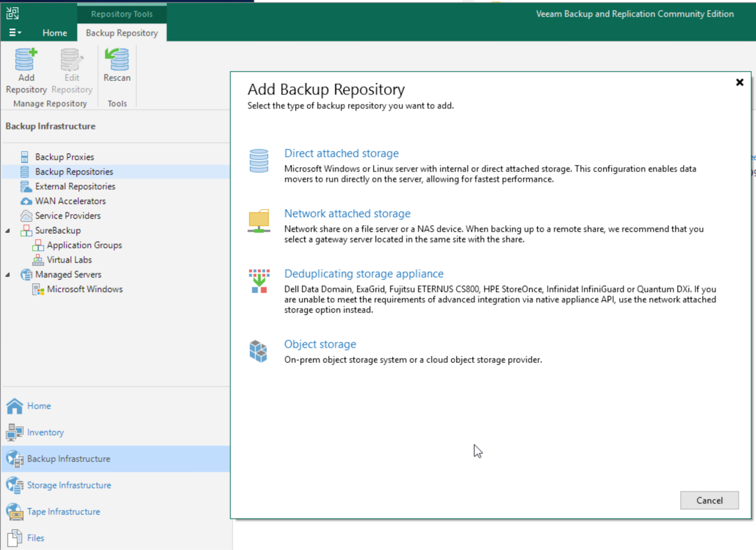The height and width of the screenshot is (550, 756).
Task: Select Microsoft Windows tree node
Action: 85,289
